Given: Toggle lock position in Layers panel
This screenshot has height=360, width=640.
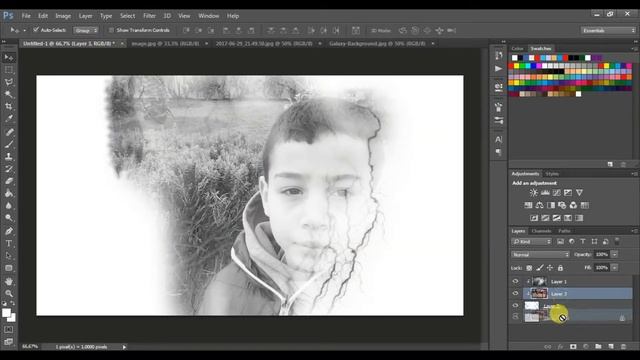Looking at the screenshot, I should click(x=550, y=268).
